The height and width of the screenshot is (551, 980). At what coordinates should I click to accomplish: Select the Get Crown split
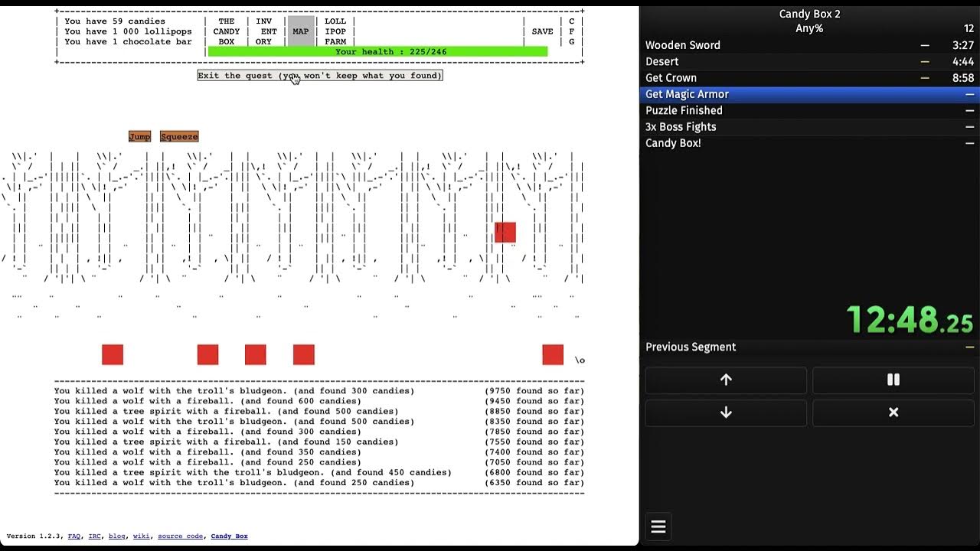[810, 78]
